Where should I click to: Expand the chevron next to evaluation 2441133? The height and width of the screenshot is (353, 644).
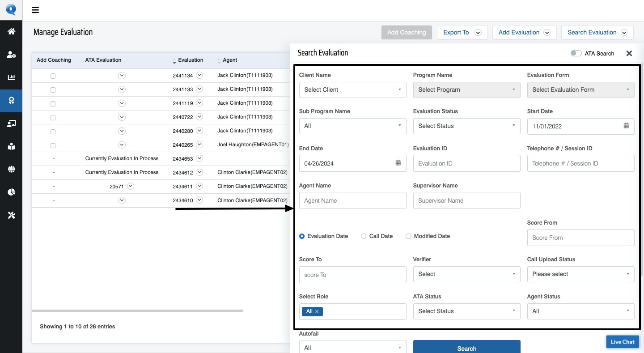(x=199, y=89)
